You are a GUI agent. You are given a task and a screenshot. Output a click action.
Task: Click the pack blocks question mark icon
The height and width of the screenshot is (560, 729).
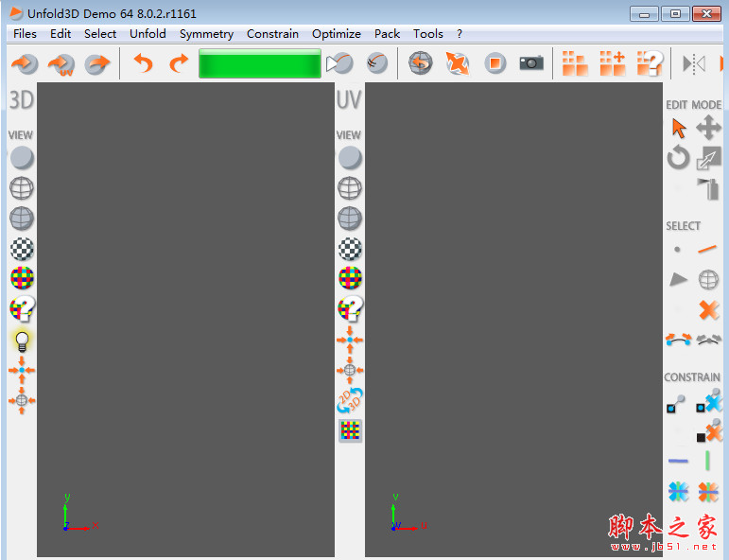click(x=650, y=63)
